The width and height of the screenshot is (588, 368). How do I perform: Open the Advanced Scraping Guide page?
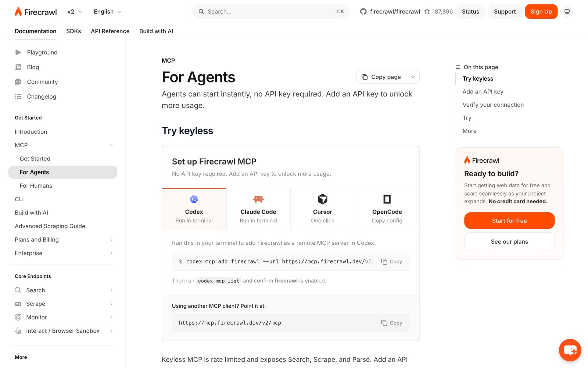(62, 226)
